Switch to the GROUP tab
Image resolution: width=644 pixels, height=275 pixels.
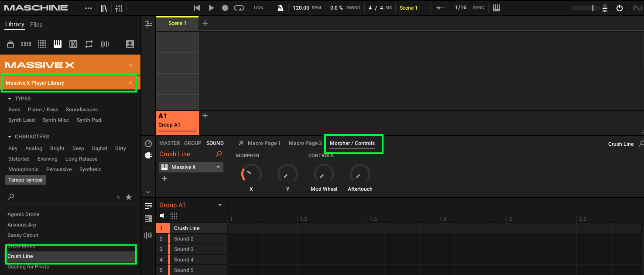pyautogui.click(x=193, y=143)
